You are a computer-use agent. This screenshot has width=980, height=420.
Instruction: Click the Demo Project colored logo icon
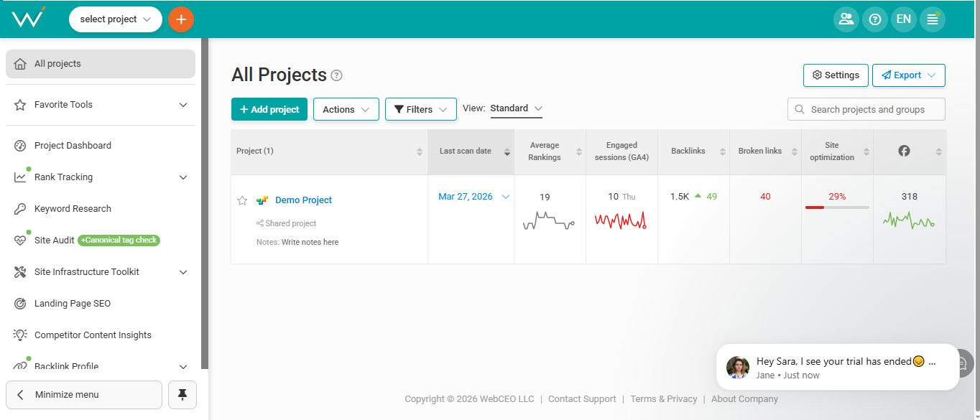(263, 200)
